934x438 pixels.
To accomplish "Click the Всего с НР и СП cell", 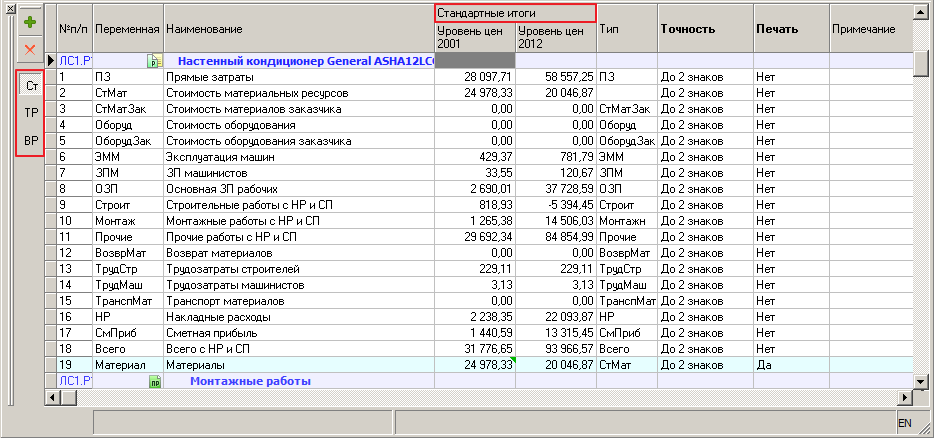I will [x=298, y=349].
